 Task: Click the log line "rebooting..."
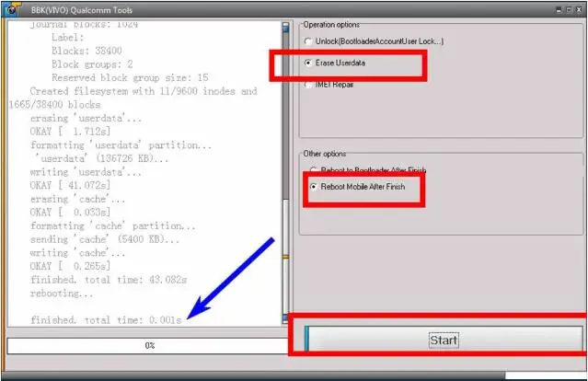coord(62,294)
